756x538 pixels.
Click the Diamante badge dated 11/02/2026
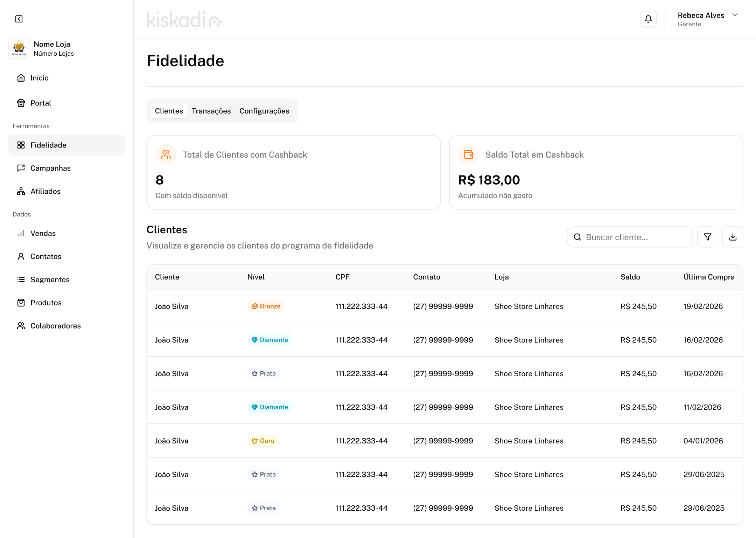pos(270,407)
